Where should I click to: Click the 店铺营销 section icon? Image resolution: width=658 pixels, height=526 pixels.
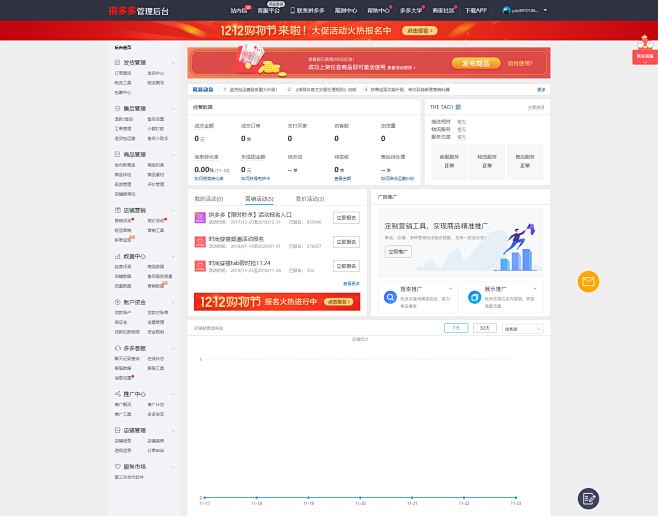(118, 210)
